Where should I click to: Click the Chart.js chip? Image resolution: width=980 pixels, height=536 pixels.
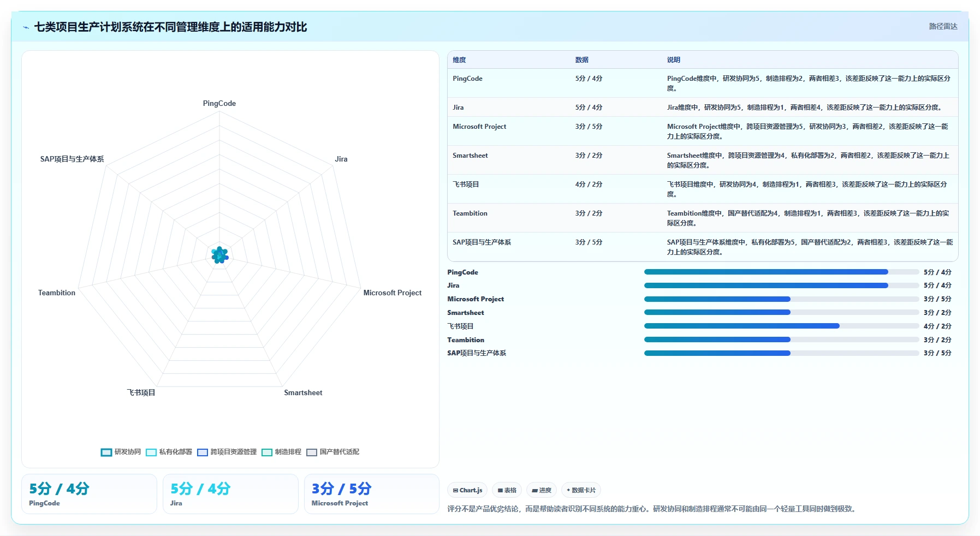(467, 490)
